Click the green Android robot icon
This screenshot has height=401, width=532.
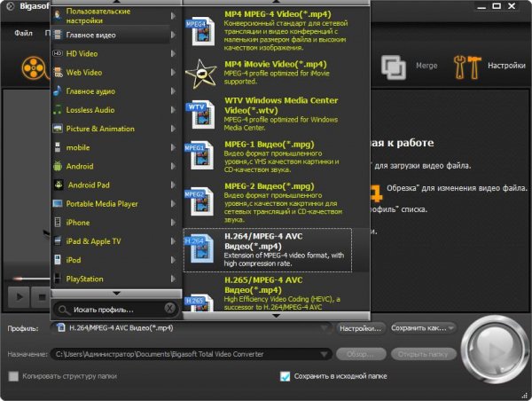click(58, 166)
